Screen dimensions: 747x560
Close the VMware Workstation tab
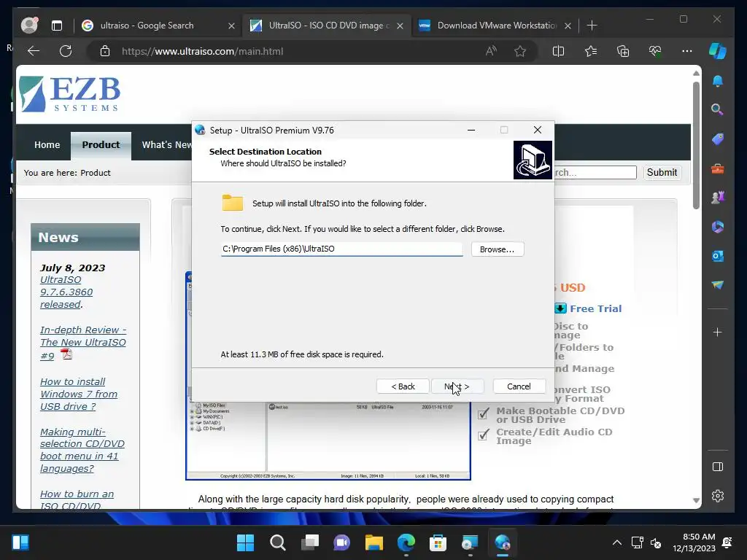point(568,26)
